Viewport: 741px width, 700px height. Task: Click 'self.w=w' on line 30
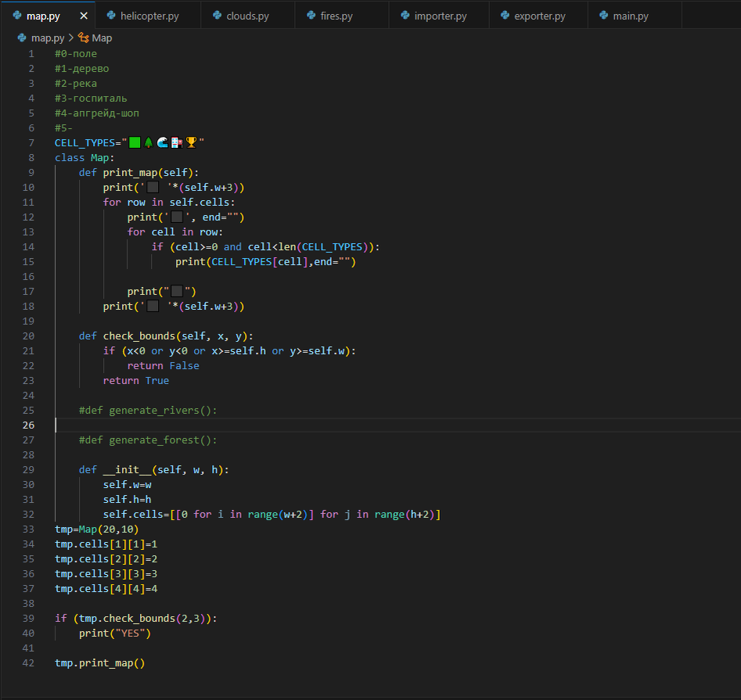click(127, 484)
